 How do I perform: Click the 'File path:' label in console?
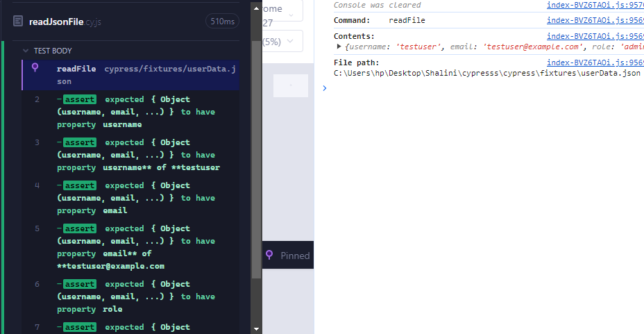[x=356, y=62]
